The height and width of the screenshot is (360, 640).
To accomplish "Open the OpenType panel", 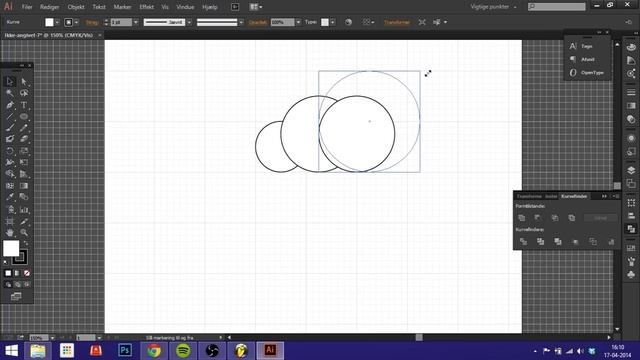I will pyautogui.click(x=587, y=73).
